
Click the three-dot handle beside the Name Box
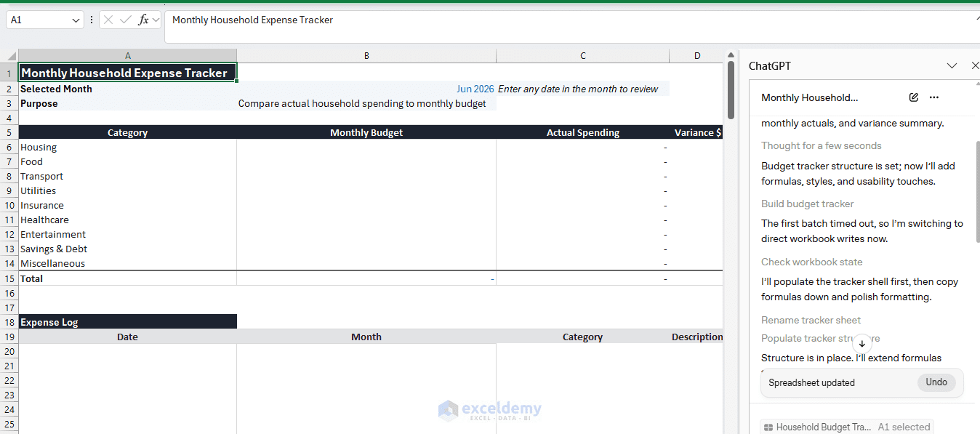point(92,20)
